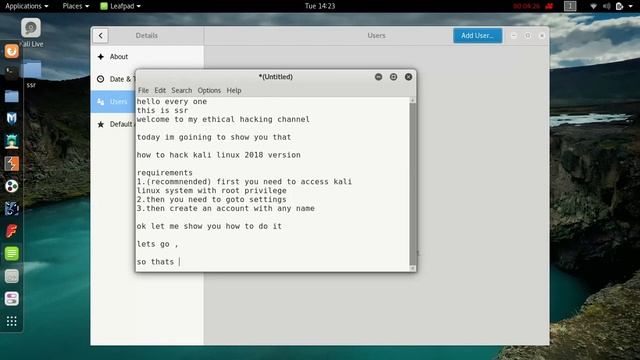Open Armitage from the dock
This screenshot has width=640, height=360.
tap(11, 141)
